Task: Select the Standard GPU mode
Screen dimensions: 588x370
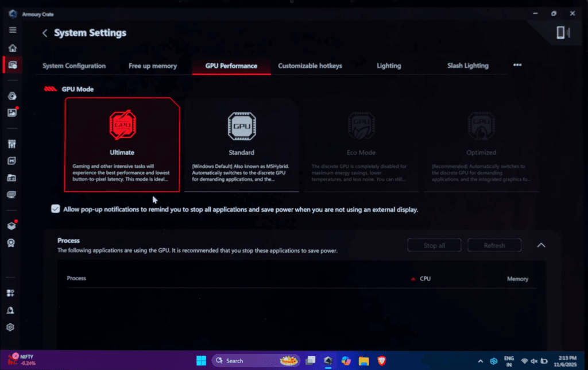Action: pyautogui.click(x=241, y=144)
